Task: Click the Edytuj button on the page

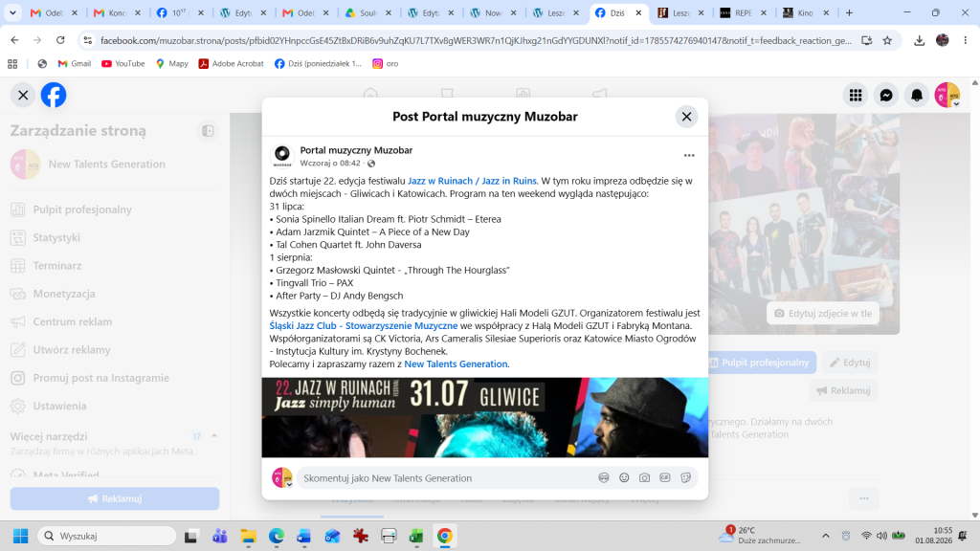Action: coord(850,363)
